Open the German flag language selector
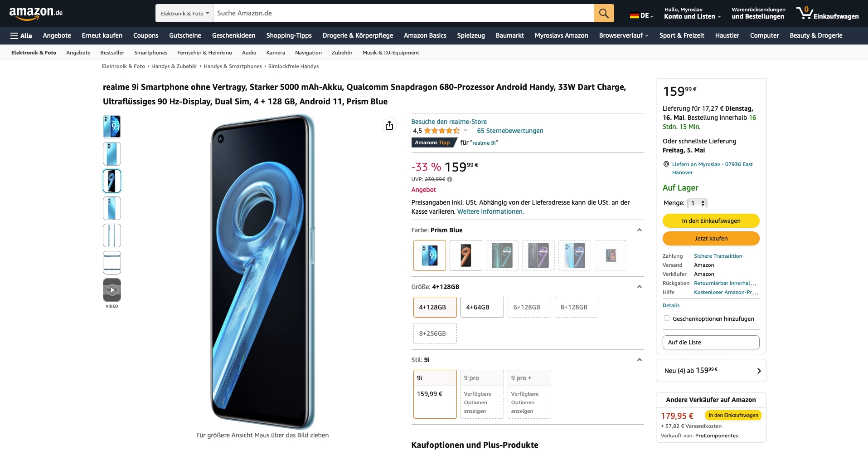 641,15
